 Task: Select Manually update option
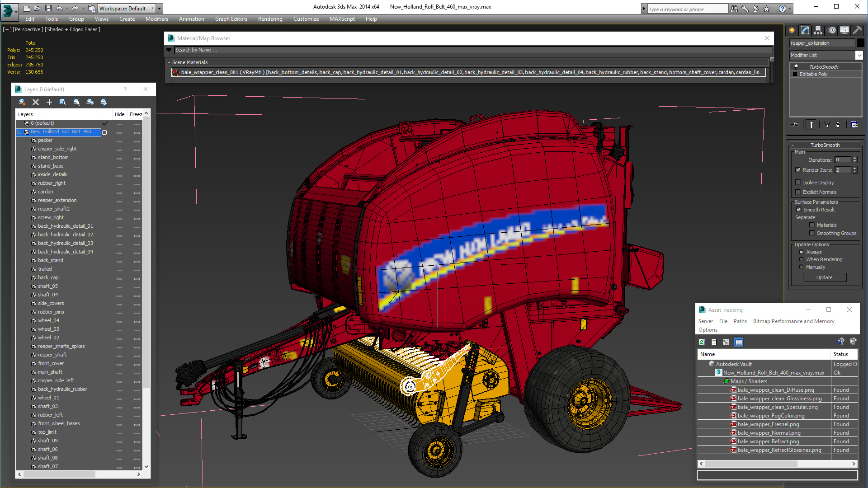(801, 267)
